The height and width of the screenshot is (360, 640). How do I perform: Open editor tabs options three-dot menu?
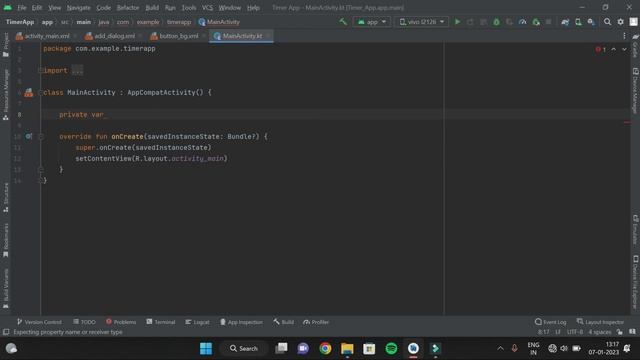pyautogui.click(x=624, y=36)
